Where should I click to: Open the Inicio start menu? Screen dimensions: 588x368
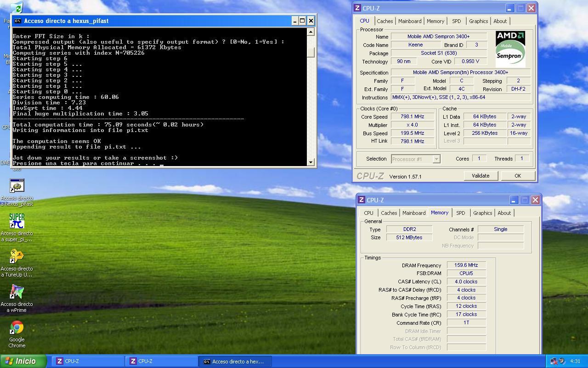[23, 361]
